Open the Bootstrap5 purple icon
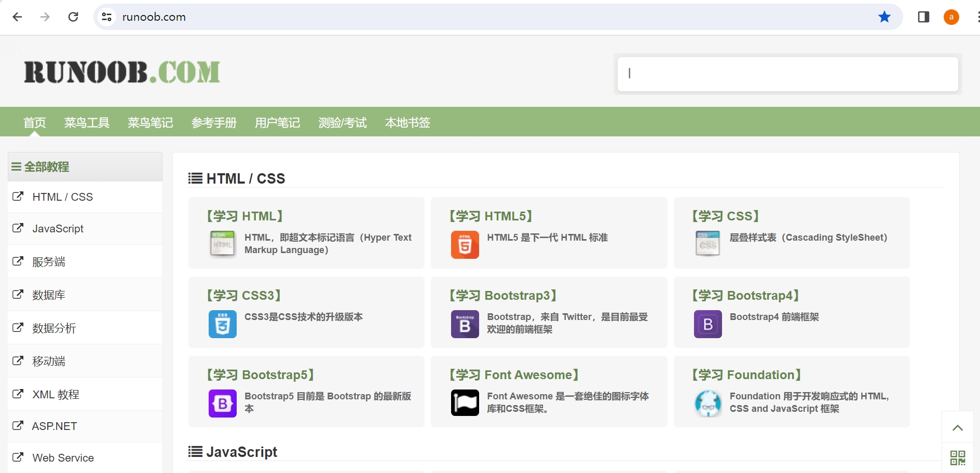980x473 pixels. (x=222, y=404)
